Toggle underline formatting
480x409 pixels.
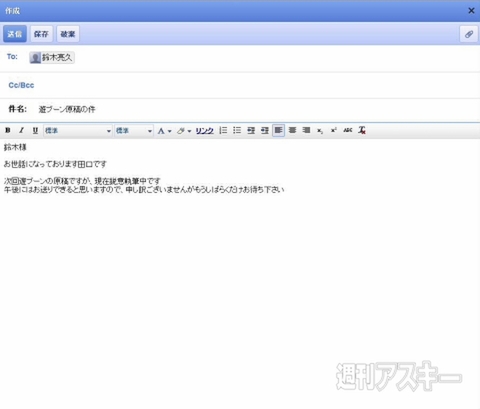click(x=35, y=130)
